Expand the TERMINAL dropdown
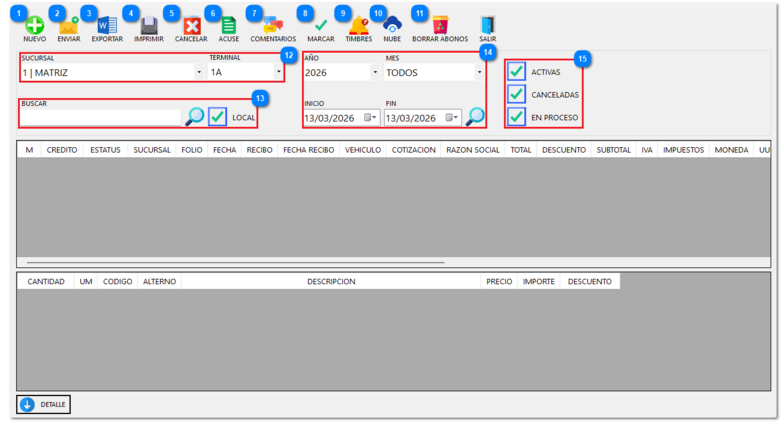The image size is (782, 423). 278,73
